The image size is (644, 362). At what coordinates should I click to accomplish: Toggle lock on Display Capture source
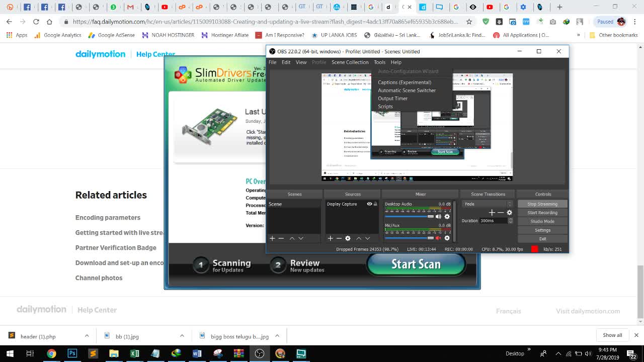375,204
